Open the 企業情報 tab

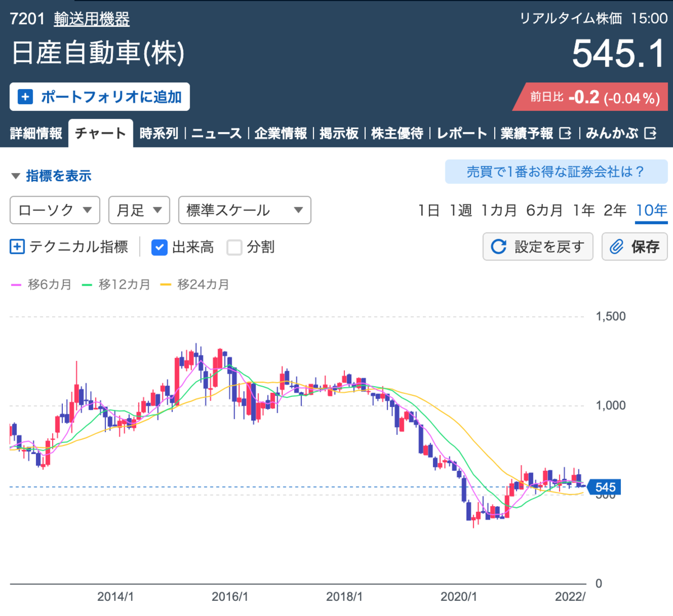tap(281, 133)
